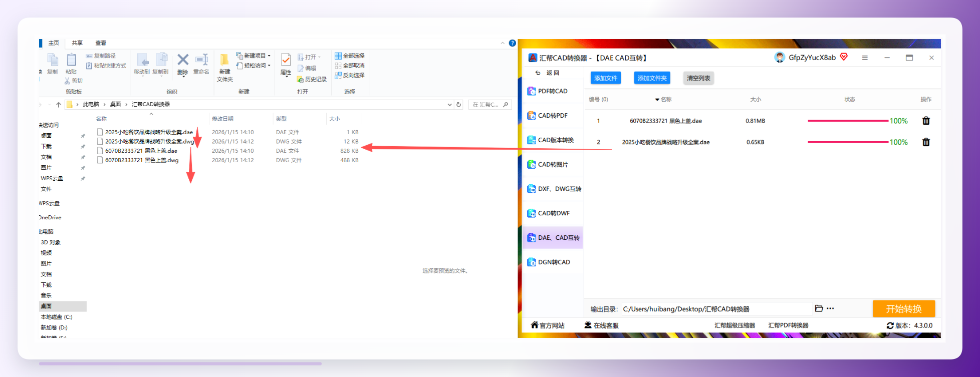
Task: Click 添加文件 button
Action: [x=606, y=78]
